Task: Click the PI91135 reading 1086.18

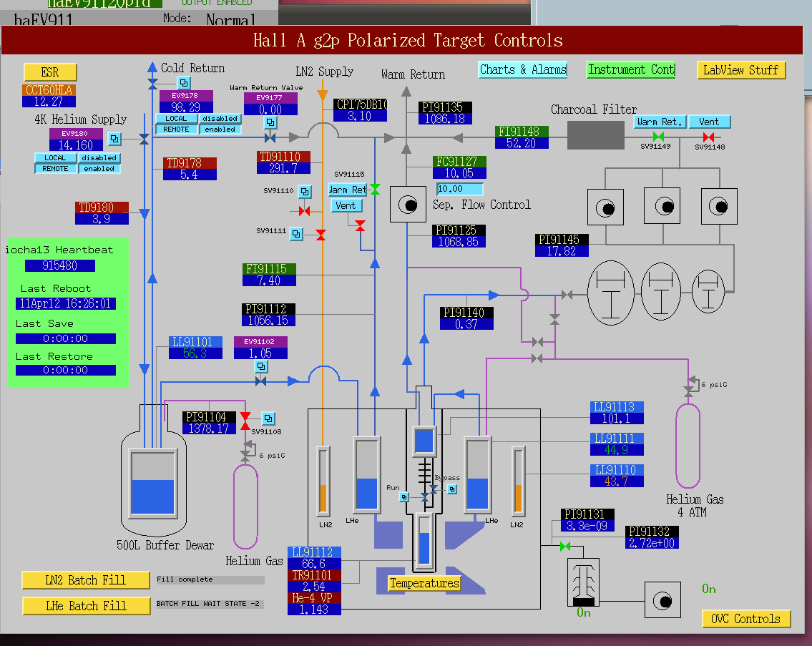Action: [x=445, y=119]
